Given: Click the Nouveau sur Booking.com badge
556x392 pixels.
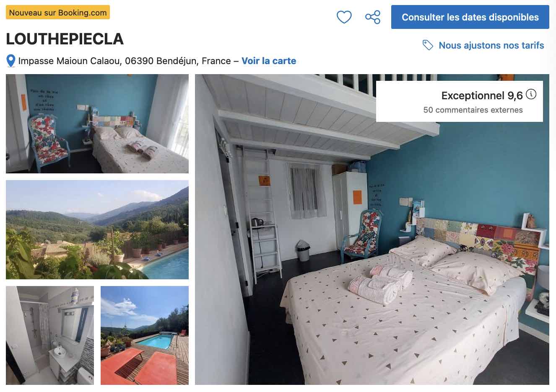Looking at the screenshot, I should click(x=58, y=13).
